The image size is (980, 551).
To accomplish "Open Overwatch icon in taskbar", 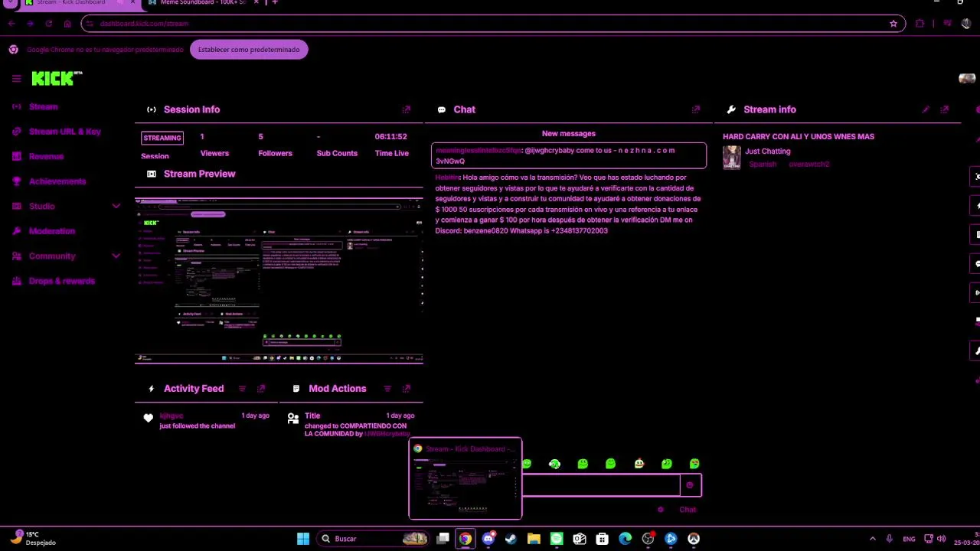I will (x=694, y=539).
